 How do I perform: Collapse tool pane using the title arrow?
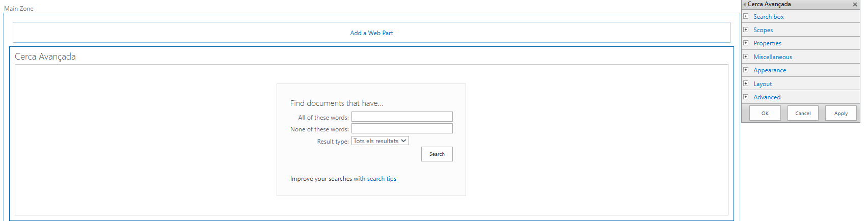pyautogui.click(x=744, y=5)
